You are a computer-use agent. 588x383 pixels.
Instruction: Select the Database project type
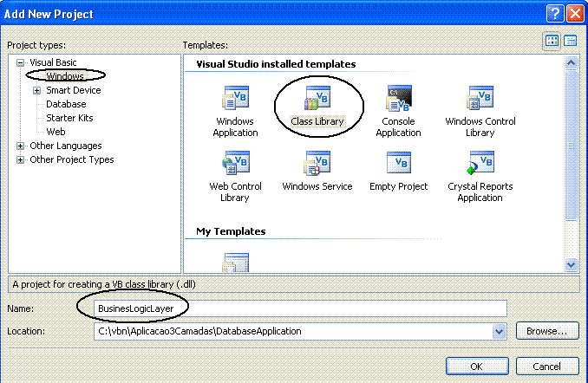pyautogui.click(x=66, y=104)
